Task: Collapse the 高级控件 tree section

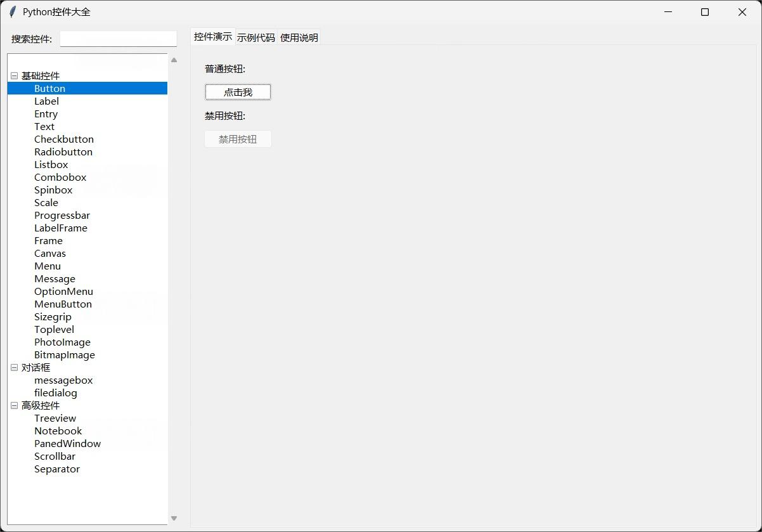Action: pyautogui.click(x=14, y=405)
